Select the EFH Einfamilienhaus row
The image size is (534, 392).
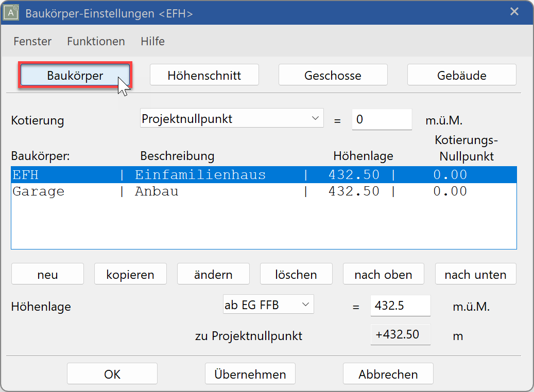154,174
